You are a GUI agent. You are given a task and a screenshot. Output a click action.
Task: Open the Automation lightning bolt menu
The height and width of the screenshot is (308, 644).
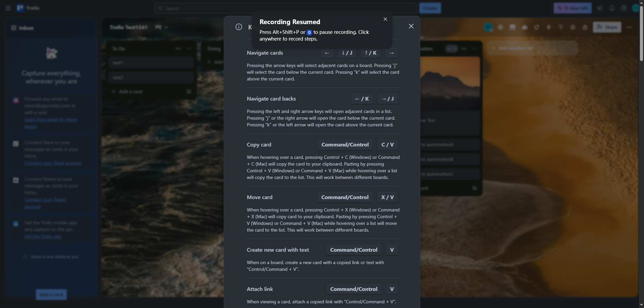click(549, 27)
